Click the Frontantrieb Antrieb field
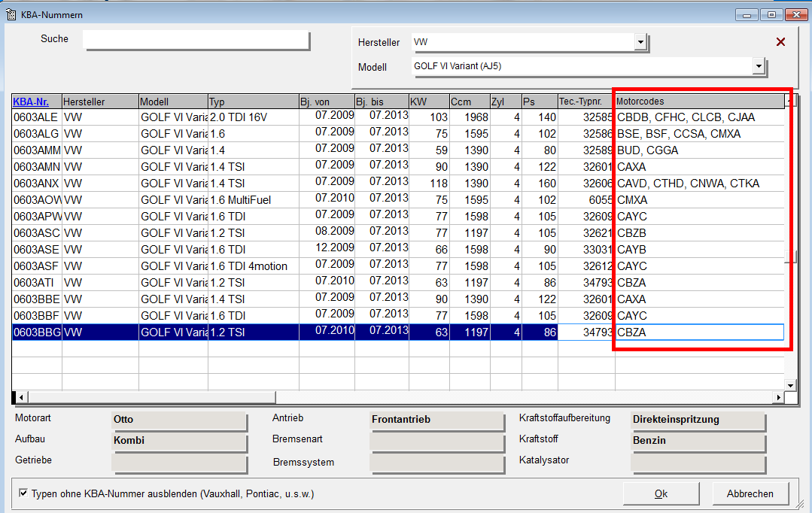Image resolution: width=812 pixels, height=513 pixels. (436, 420)
